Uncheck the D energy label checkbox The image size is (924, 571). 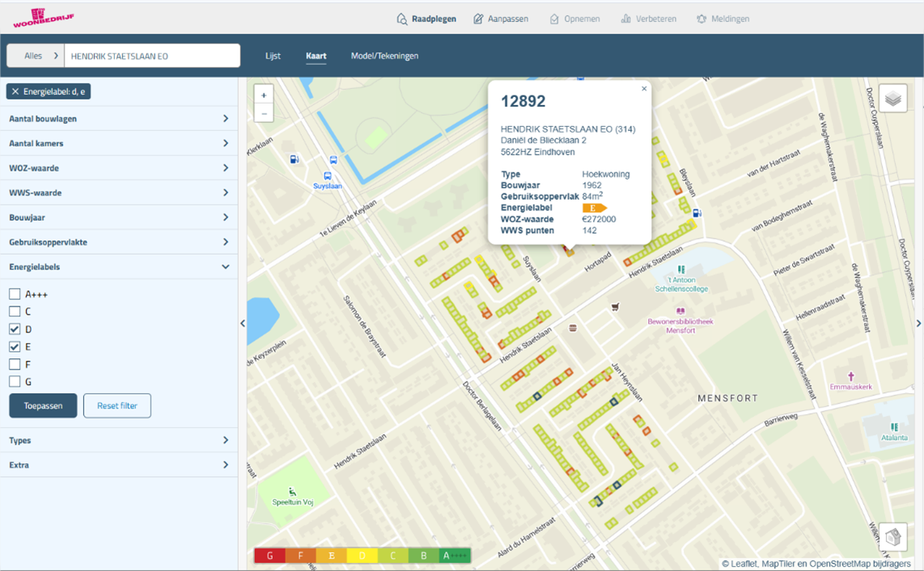tap(15, 329)
